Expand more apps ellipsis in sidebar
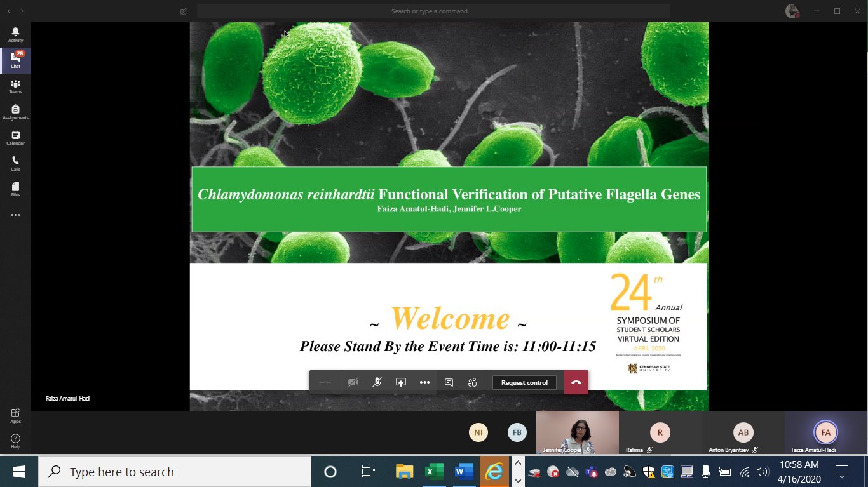Image resolution: width=868 pixels, height=487 pixels. pyautogui.click(x=15, y=215)
